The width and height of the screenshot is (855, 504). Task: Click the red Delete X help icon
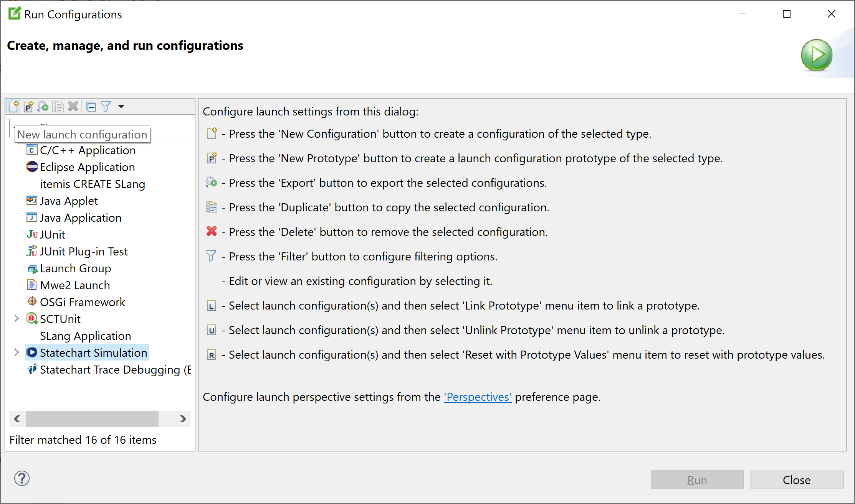(x=212, y=231)
